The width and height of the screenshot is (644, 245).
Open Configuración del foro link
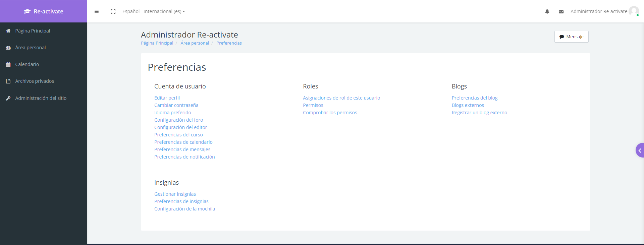click(x=179, y=120)
